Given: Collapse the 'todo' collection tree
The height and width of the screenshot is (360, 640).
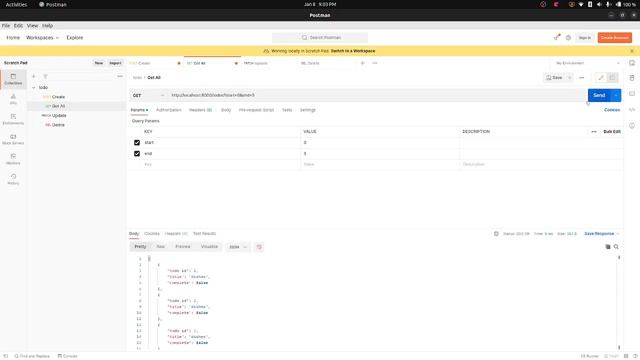Looking at the screenshot, I should tap(34, 87).
